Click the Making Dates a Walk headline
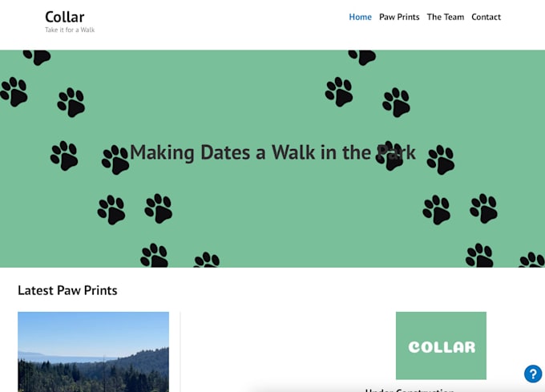 point(272,152)
